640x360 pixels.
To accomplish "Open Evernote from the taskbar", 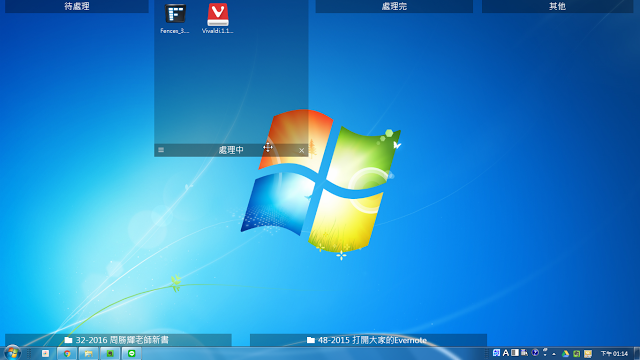I will point(110,353).
